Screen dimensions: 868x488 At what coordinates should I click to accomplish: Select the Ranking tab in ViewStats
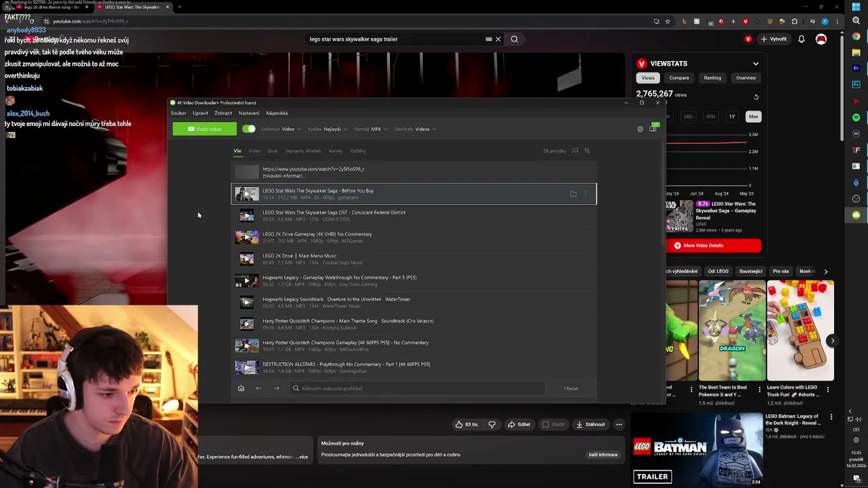tap(712, 78)
